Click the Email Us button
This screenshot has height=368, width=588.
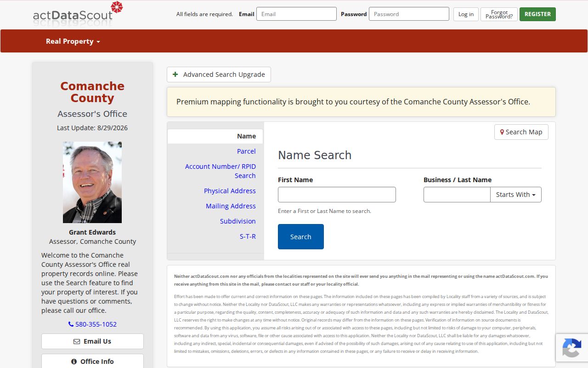[92, 341]
